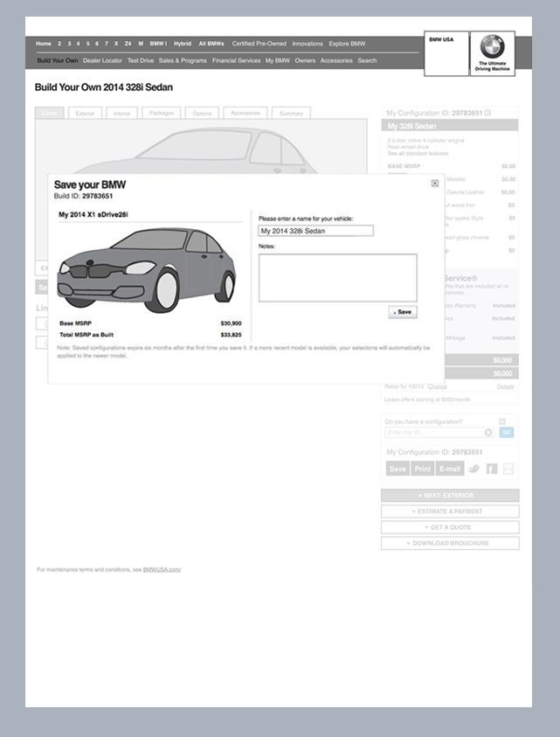Screen dimensions: 560x737
Task: Switch to the Interior tab
Action: tap(121, 113)
